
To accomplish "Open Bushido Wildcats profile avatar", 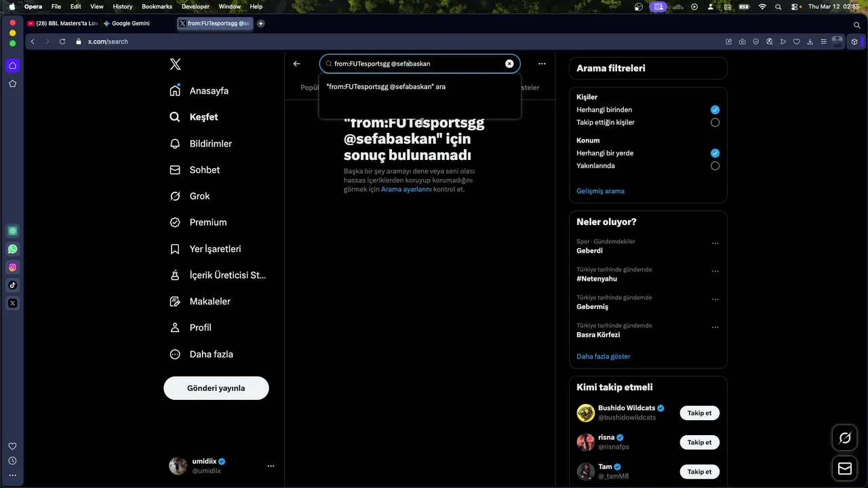I will tap(585, 413).
